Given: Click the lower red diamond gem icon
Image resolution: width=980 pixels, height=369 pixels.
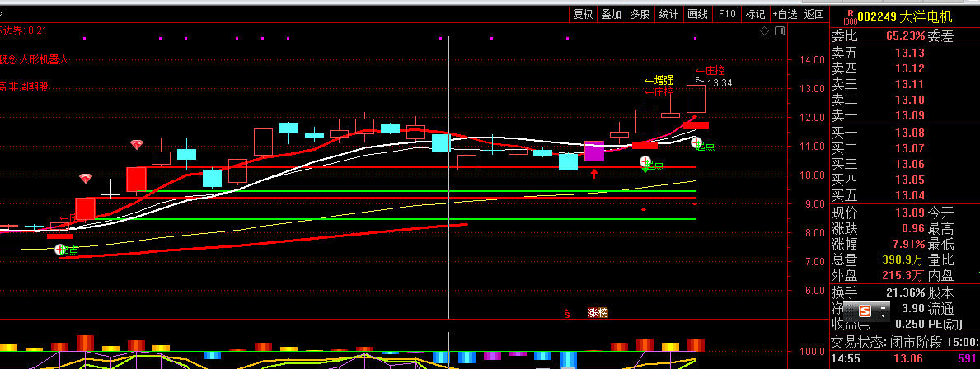Looking at the screenshot, I should [x=86, y=178].
